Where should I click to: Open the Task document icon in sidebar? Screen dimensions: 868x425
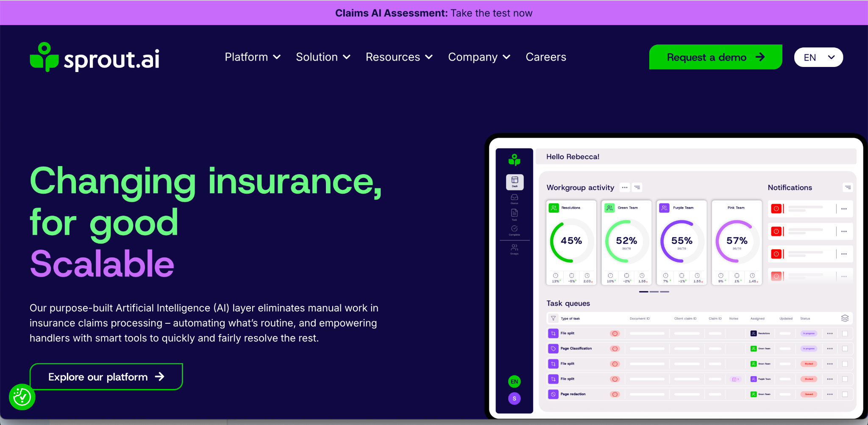click(x=515, y=214)
